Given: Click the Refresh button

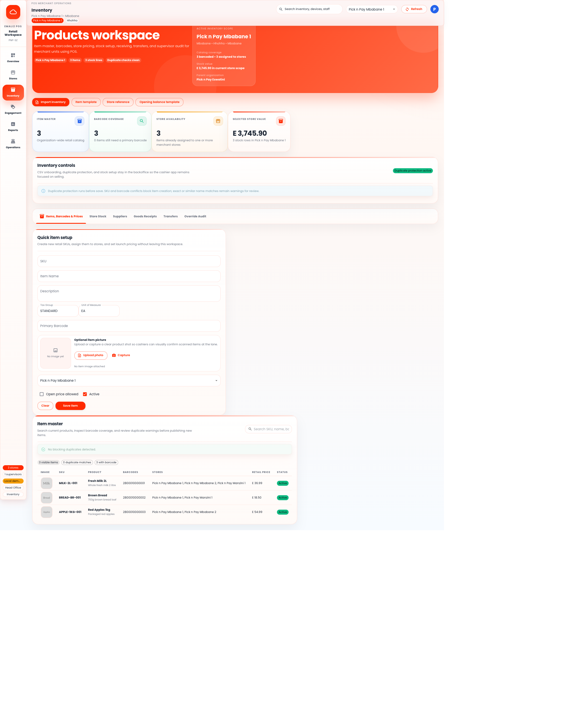Looking at the screenshot, I should tap(414, 9).
